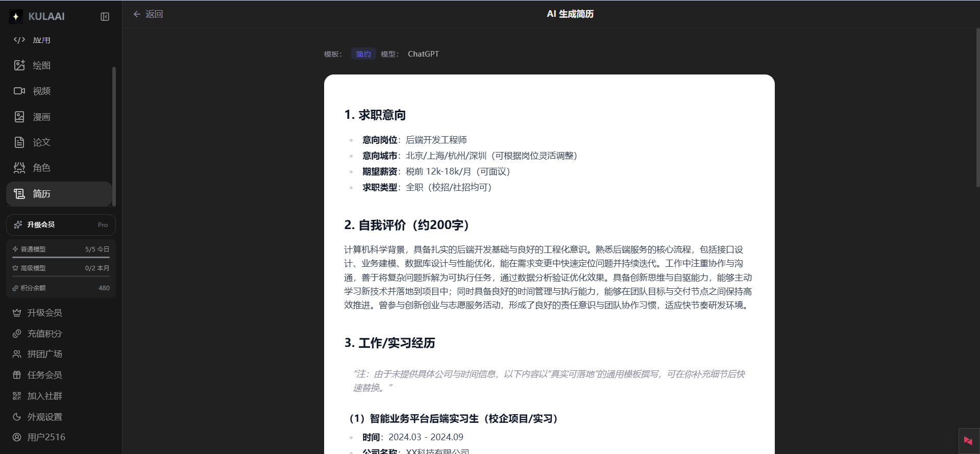The width and height of the screenshot is (980, 454).
Task: Click the 5/5 今日 quota value
Action: 97,249
